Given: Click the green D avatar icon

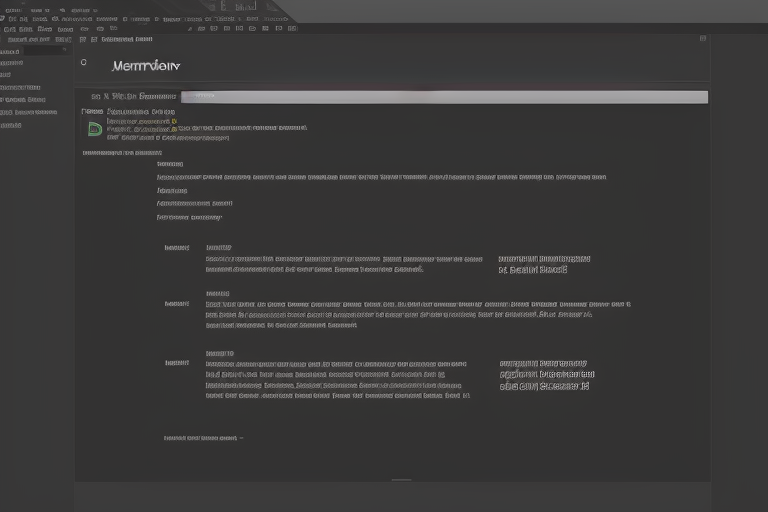Looking at the screenshot, I should [94, 128].
